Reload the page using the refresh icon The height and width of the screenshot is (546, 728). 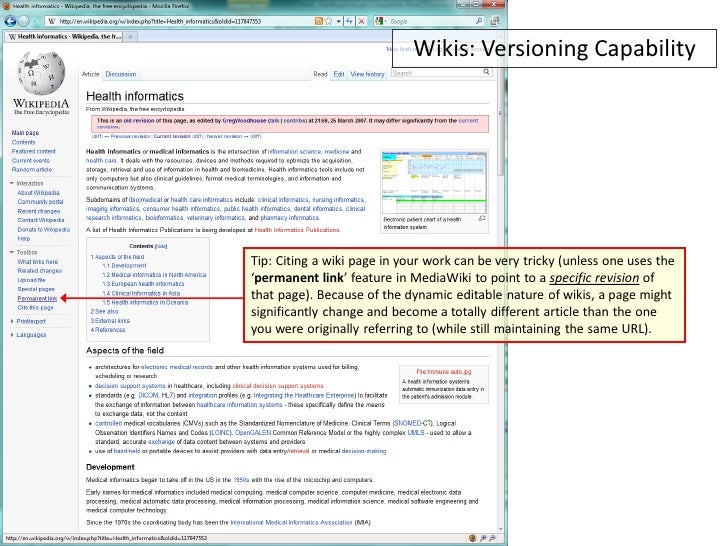[349, 21]
